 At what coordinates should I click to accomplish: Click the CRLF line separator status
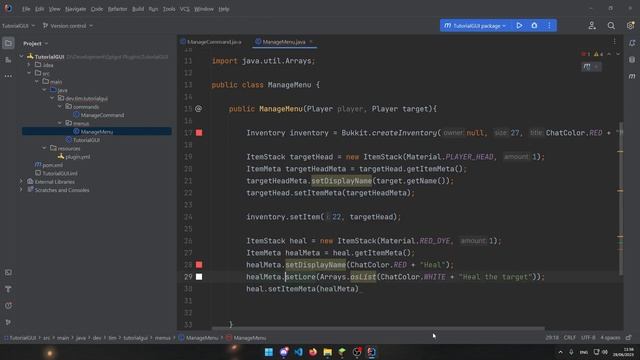(569, 338)
